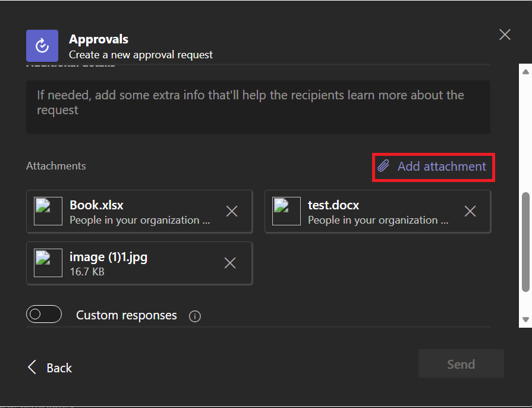Click the Create a new approval request subtitle
This screenshot has width=532, height=408.
(x=141, y=55)
